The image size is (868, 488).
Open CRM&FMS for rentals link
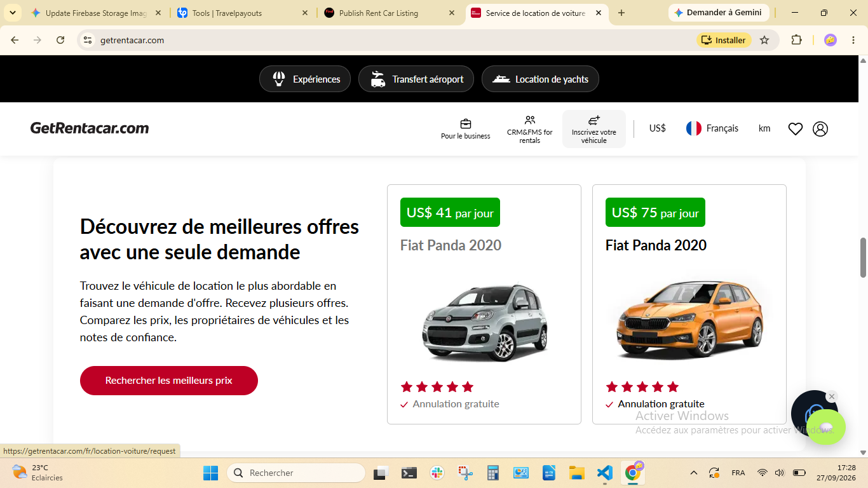click(x=530, y=129)
